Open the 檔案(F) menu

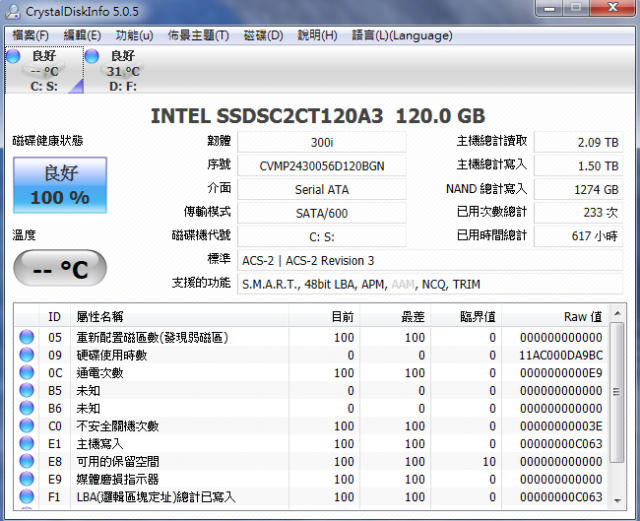[31, 36]
